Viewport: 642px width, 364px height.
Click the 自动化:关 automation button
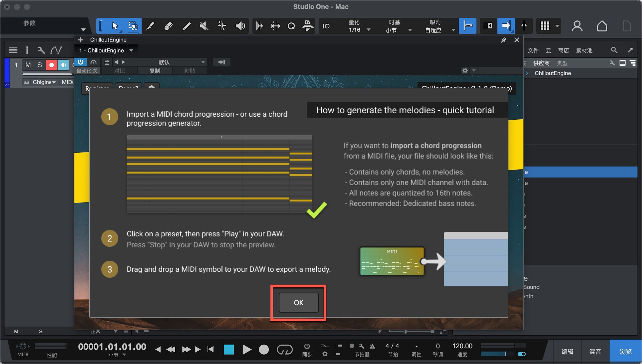pyautogui.click(x=87, y=71)
